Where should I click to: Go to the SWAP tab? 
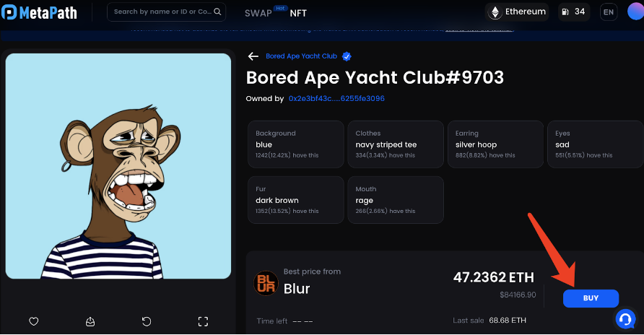coord(258,13)
